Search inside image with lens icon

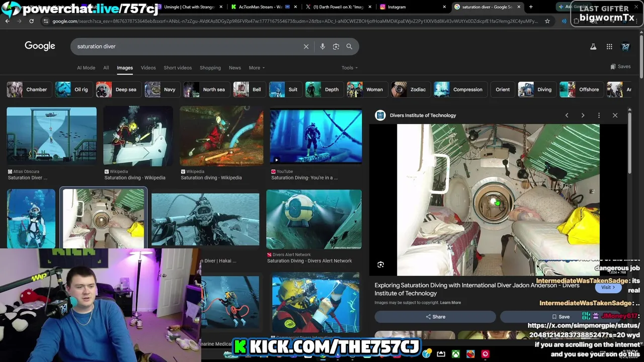[380, 264]
